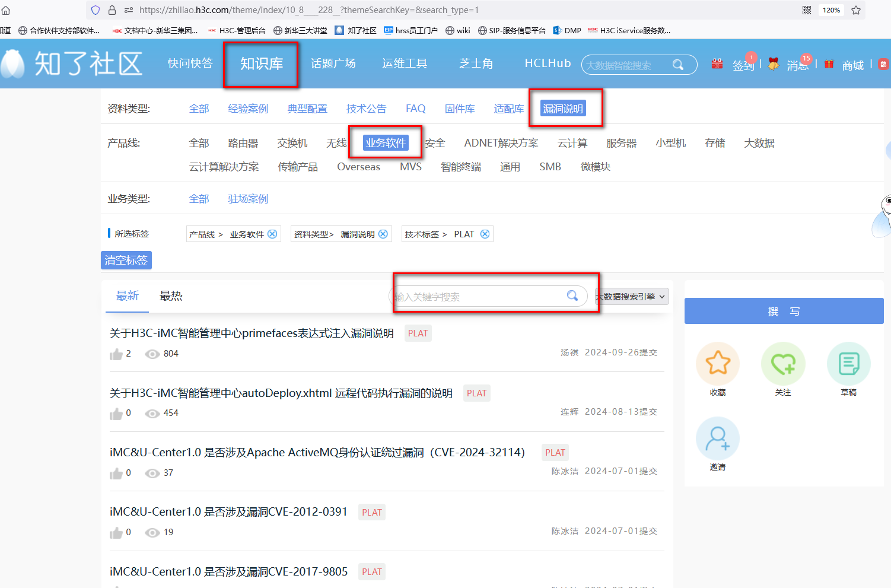Open the wiki bookmark
The image size is (891, 588).
click(x=458, y=30)
